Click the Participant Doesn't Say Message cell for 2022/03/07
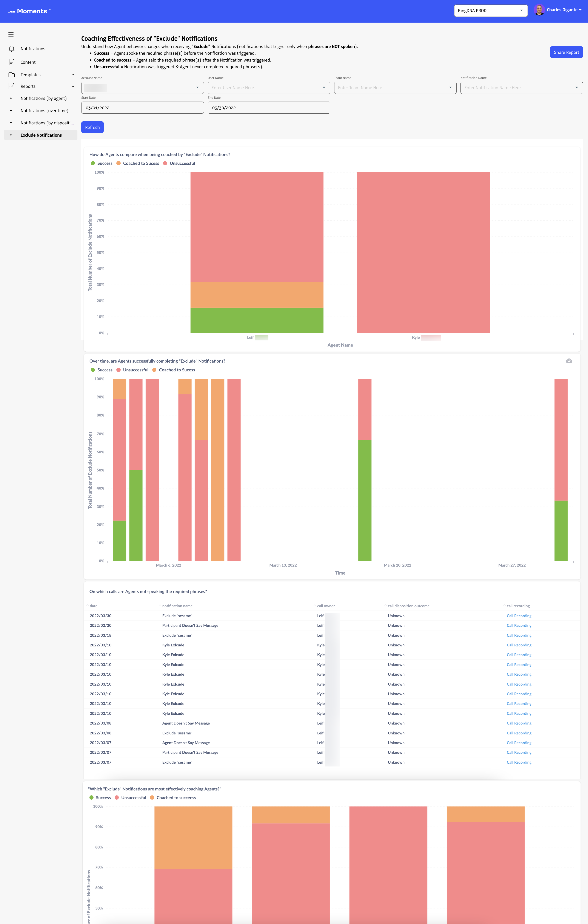This screenshot has width=588, height=924. pyautogui.click(x=190, y=752)
